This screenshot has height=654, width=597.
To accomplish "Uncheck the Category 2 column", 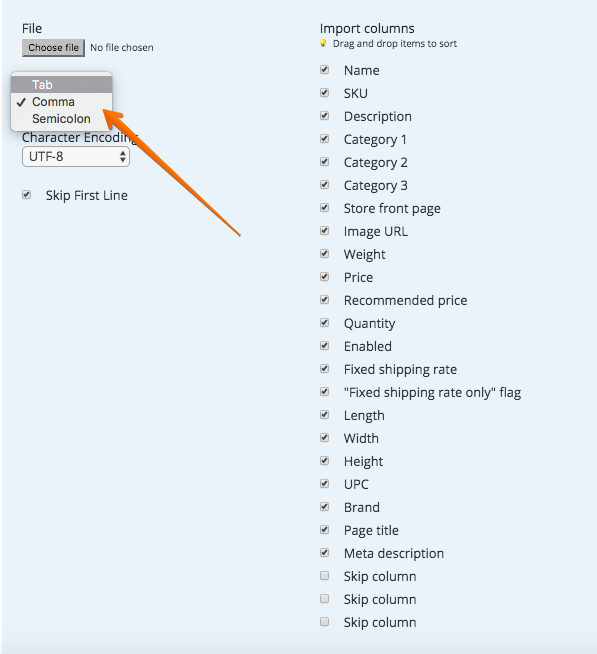I will pos(325,162).
